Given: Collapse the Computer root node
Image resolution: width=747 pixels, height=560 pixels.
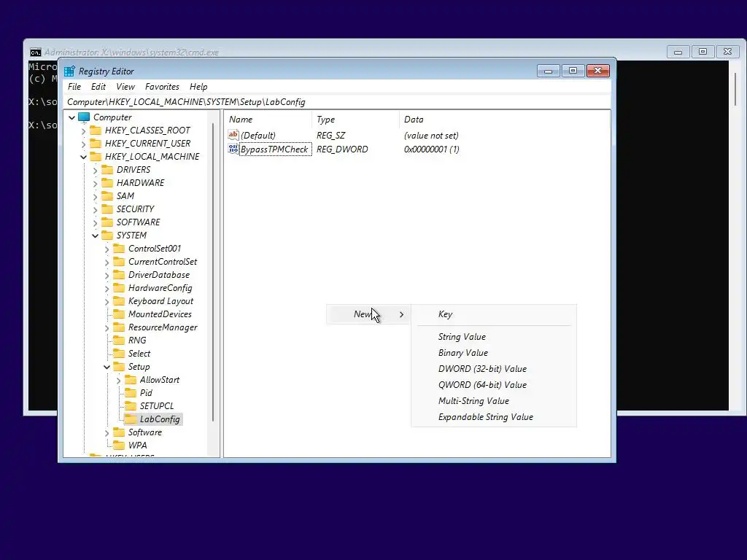Looking at the screenshot, I should coord(72,117).
